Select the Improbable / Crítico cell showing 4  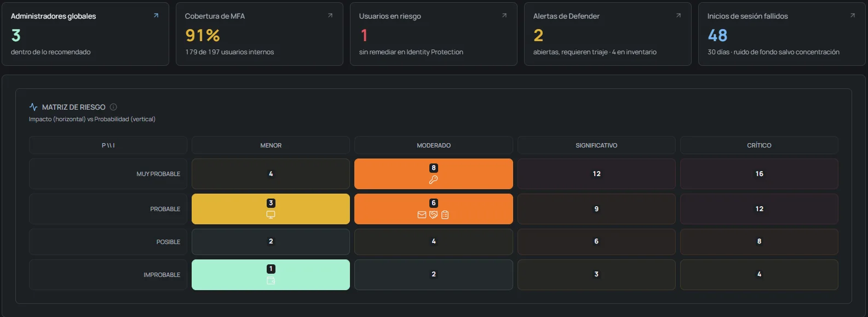759,275
